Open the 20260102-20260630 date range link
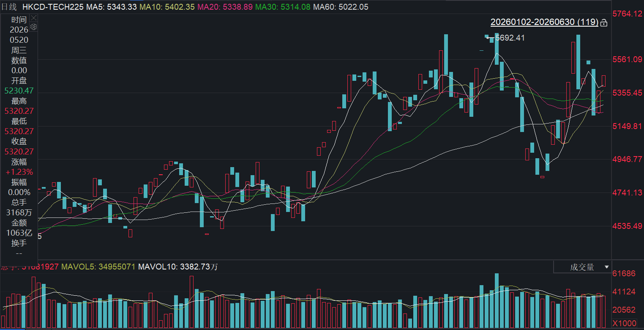This screenshot has width=644, height=330. [544, 22]
